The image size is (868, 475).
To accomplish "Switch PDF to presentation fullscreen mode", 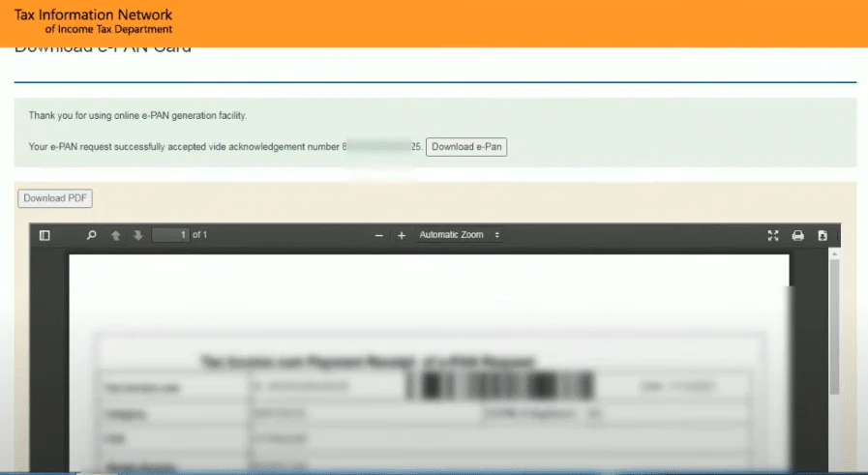I will pyautogui.click(x=773, y=235).
